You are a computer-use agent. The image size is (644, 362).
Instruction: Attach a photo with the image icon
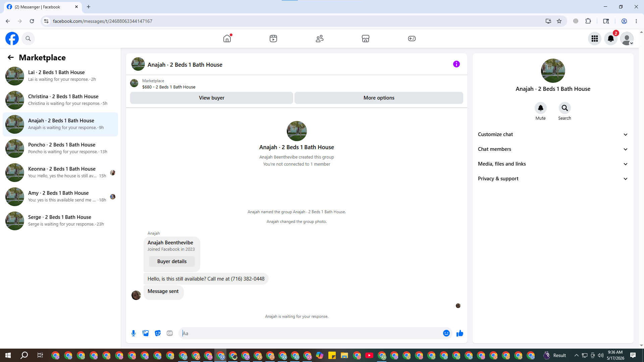point(146,333)
